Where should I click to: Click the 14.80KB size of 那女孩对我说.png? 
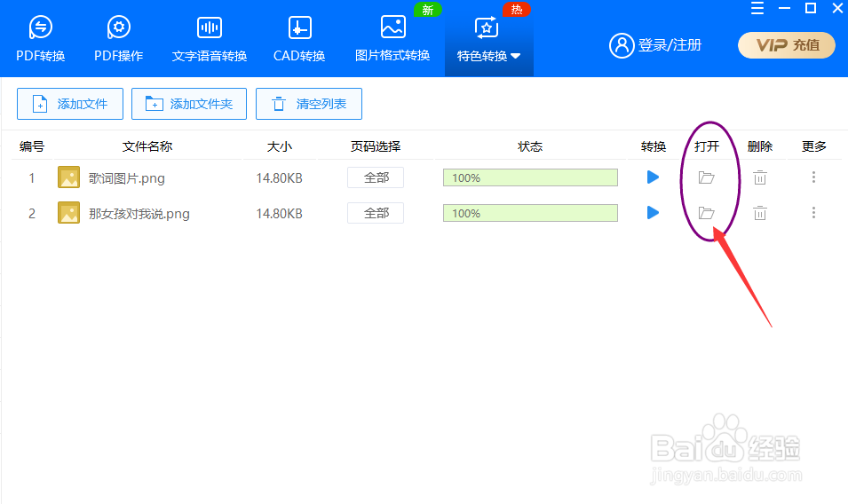(279, 214)
